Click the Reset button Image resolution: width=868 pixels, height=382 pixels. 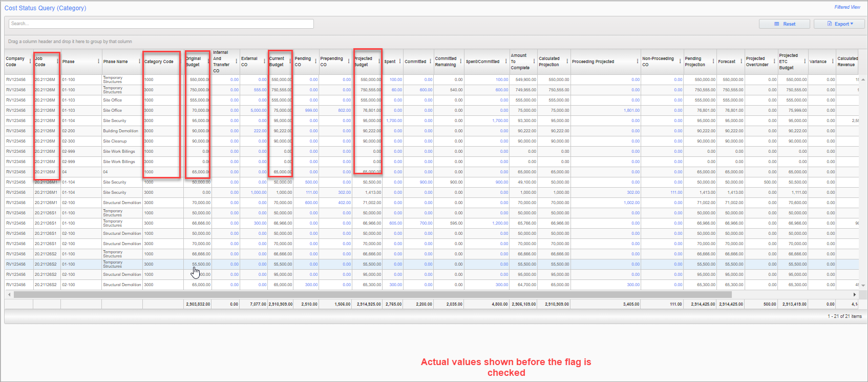pos(785,24)
